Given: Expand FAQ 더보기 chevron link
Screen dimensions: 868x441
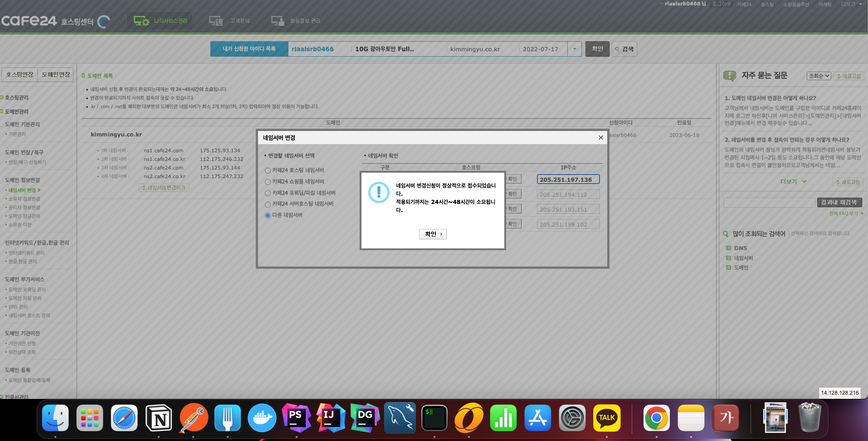Looking at the screenshot, I should point(793,181).
